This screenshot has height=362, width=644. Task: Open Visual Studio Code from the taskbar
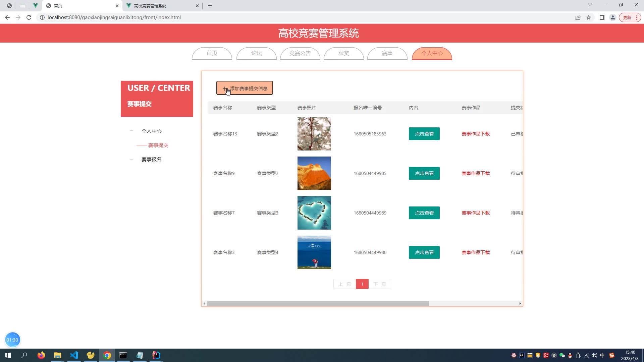74,355
